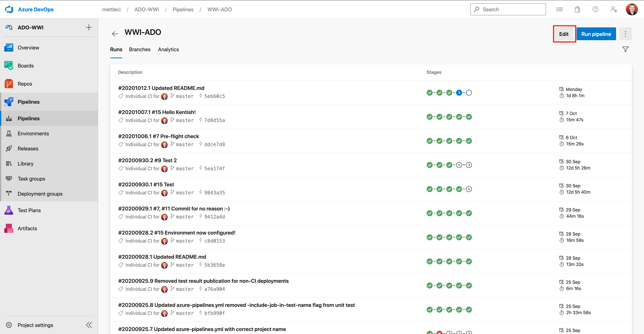
Task: Switch to the Branches tab
Action: (x=140, y=49)
